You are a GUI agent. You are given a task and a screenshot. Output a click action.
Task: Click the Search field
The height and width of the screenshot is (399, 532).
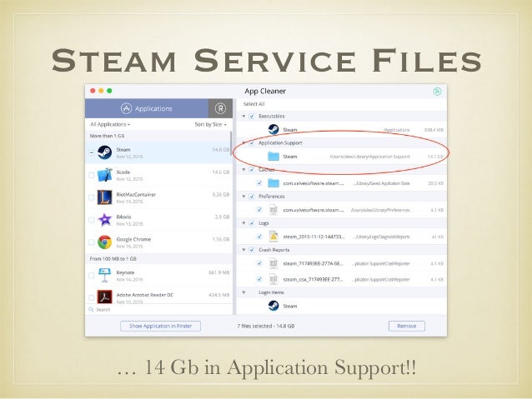click(158, 310)
